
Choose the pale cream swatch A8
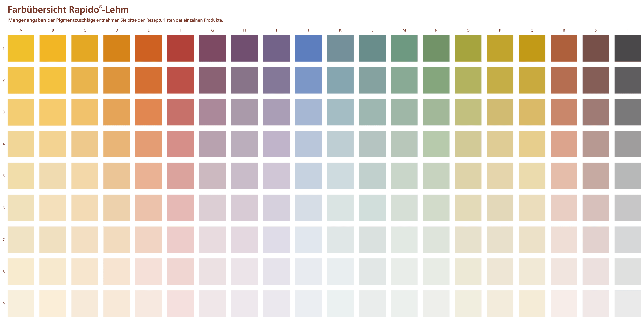21,272
